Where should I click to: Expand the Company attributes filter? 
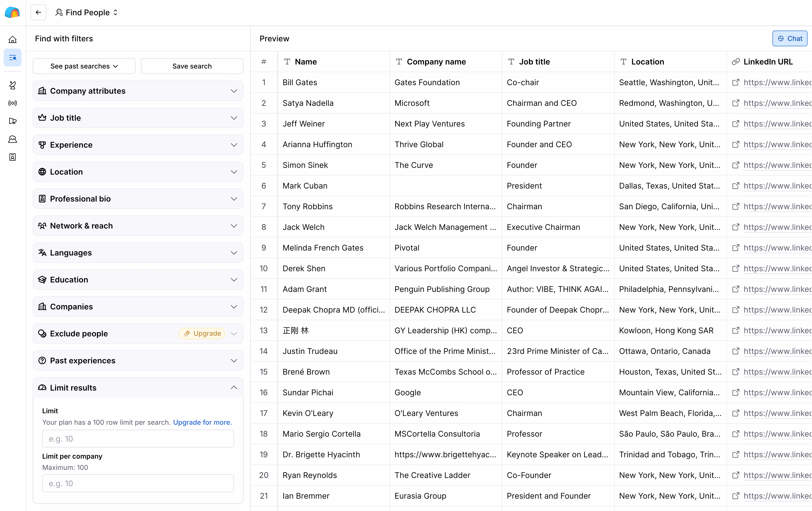click(x=138, y=91)
